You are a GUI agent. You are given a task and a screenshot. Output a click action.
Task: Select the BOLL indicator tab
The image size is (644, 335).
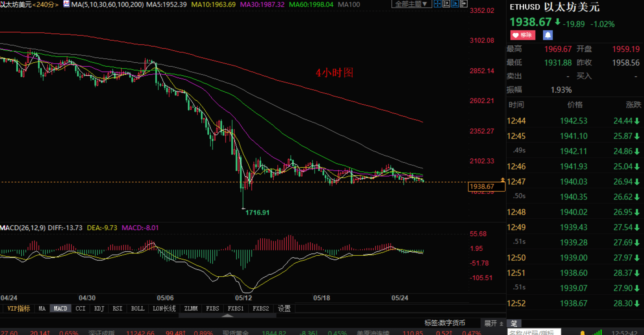tap(137, 309)
